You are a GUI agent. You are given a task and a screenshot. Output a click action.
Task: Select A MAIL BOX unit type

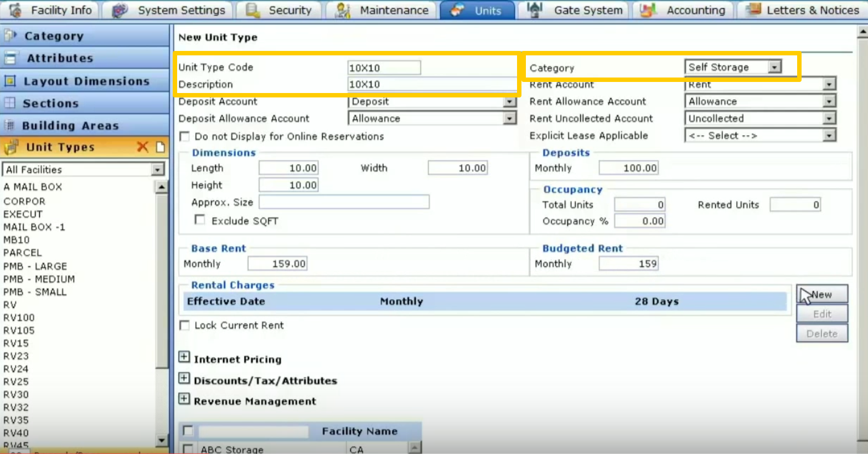(x=33, y=187)
